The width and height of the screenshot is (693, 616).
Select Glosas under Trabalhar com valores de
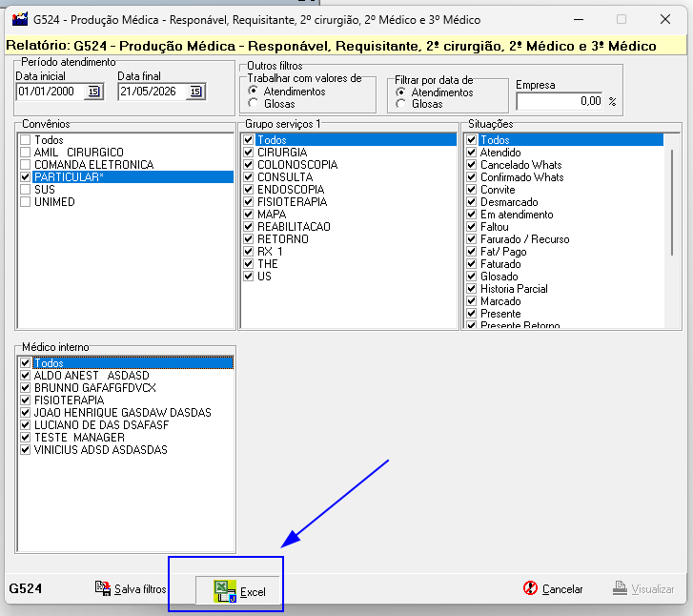(254, 104)
